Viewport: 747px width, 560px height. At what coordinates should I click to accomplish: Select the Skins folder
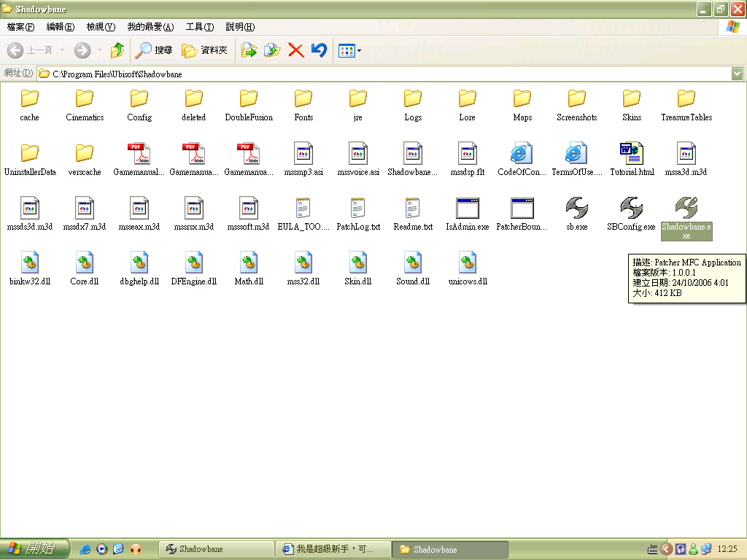[x=632, y=105]
